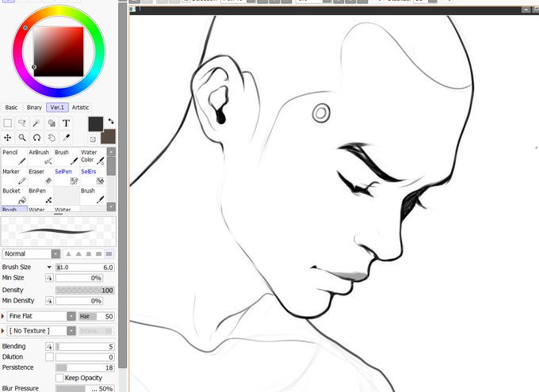Image resolution: width=539 pixels, height=392 pixels.
Task: Select the Zoom magnifier tool
Action: click(x=22, y=138)
